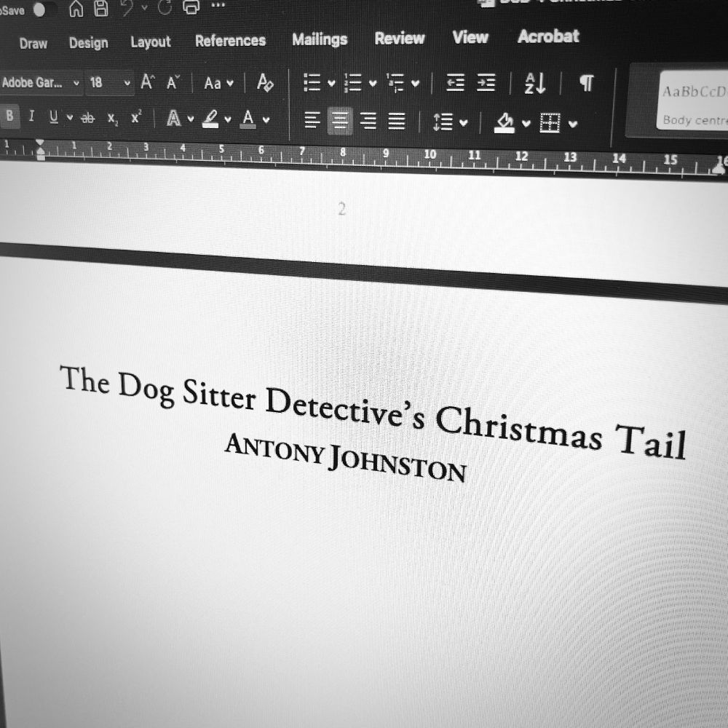728x728 pixels.
Task: Open the highlight color dropdown arrow
Action: pos(227,120)
